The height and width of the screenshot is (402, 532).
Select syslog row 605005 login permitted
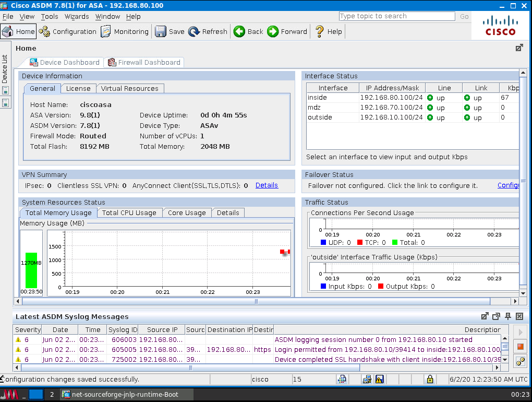(257, 349)
